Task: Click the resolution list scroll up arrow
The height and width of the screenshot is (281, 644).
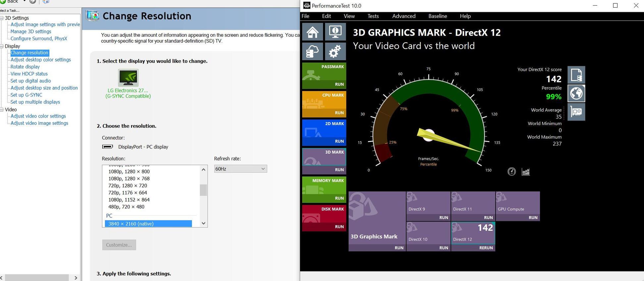Action: pyautogui.click(x=203, y=169)
